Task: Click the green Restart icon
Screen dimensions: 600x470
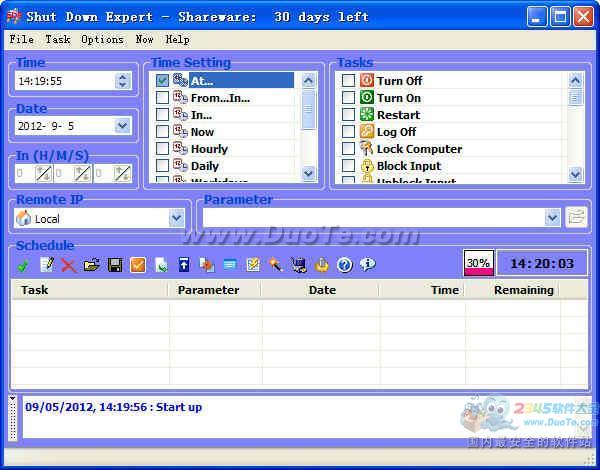Action: coord(367,115)
